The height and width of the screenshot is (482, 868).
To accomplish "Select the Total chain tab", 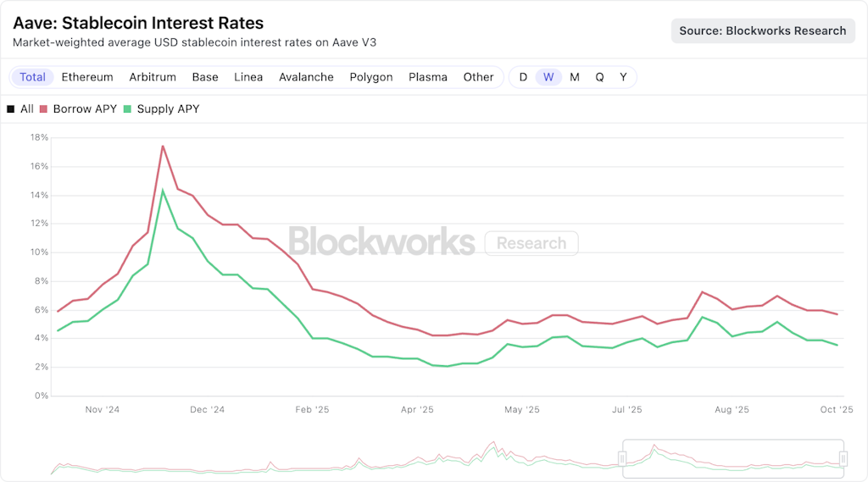I will (33, 77).
